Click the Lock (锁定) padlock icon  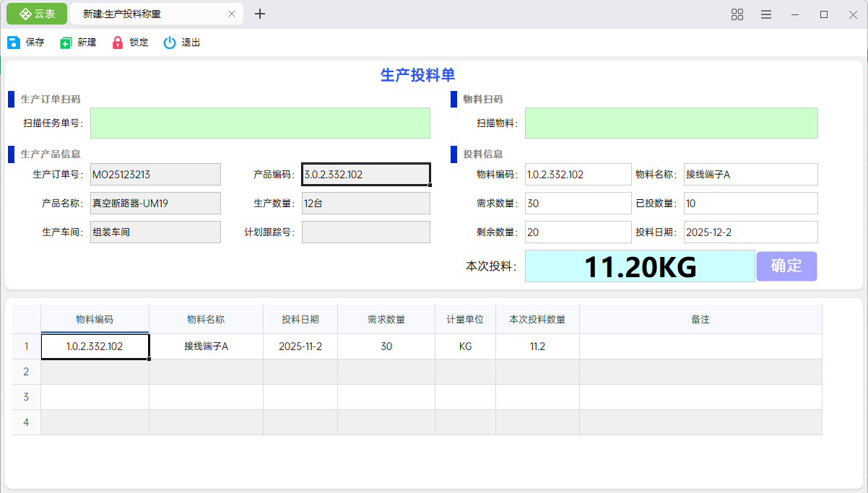click(118, 43)
